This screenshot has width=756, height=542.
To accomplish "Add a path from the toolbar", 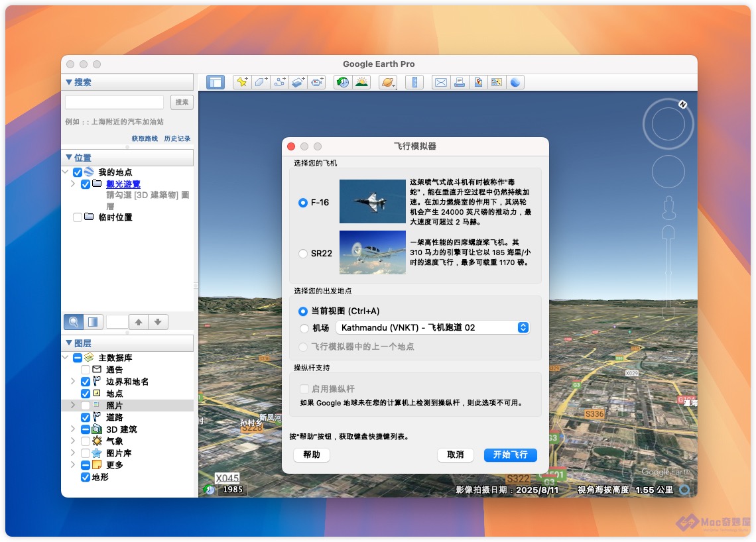I will click(x=280, y=82).
